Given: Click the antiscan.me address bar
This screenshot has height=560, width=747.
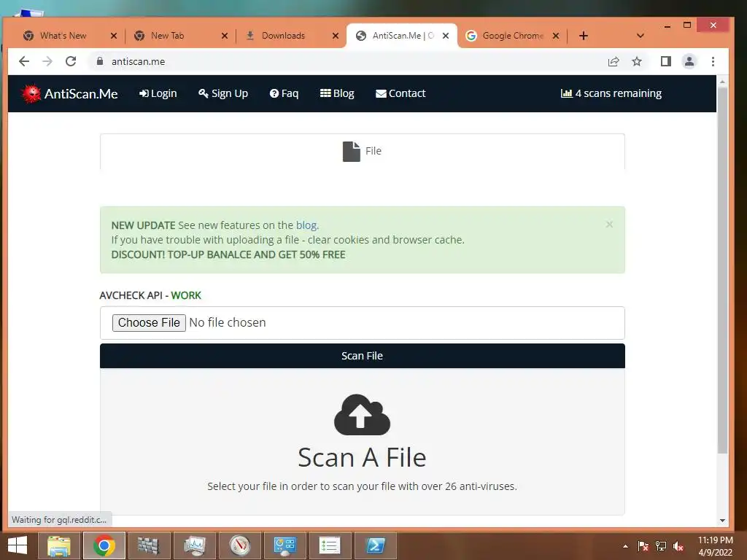Looking at the screenshot, I should click(348, 61).
